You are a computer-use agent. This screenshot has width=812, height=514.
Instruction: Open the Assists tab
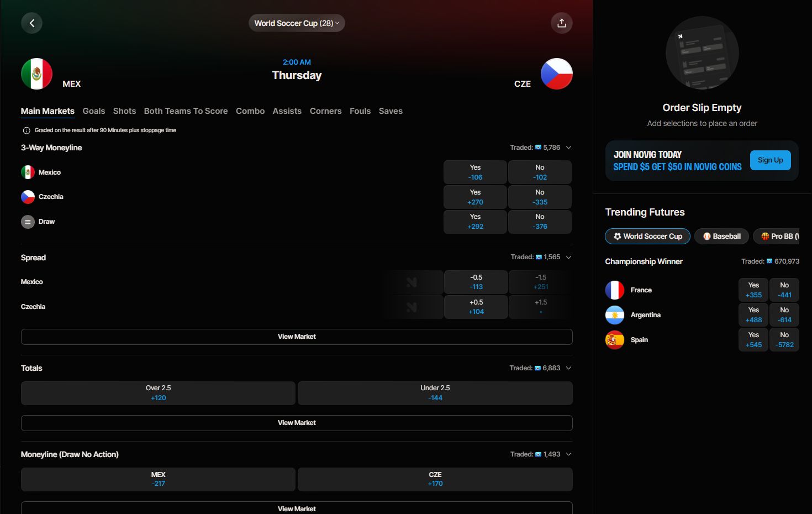287,111
